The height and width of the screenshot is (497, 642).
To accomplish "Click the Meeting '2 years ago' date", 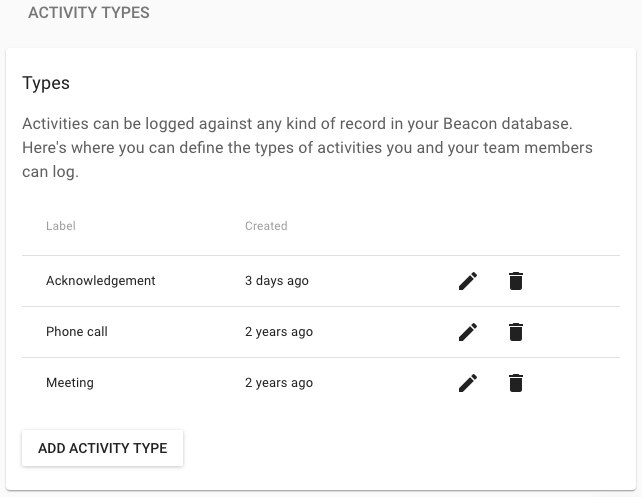I will click(x=279, y=383).
